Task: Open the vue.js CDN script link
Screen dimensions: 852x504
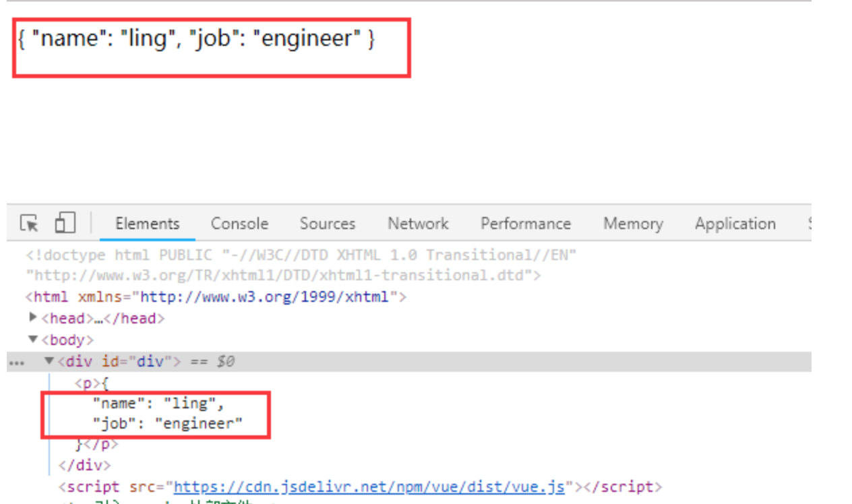Action: coord(369,486)
